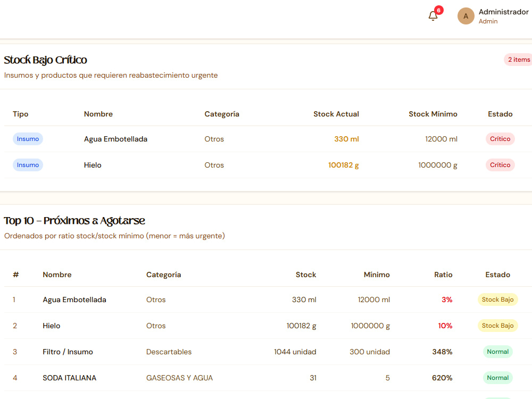The image size is (532, 399).
Task: Click the Ratio column header
Action: click(x=443, y=275)
